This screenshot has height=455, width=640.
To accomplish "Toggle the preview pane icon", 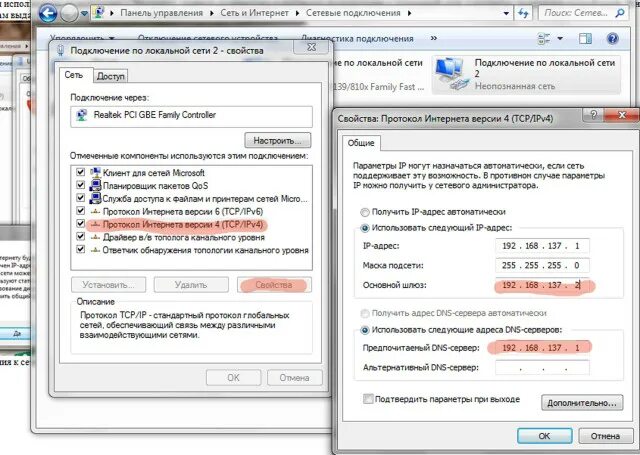I will pos(585,39).
